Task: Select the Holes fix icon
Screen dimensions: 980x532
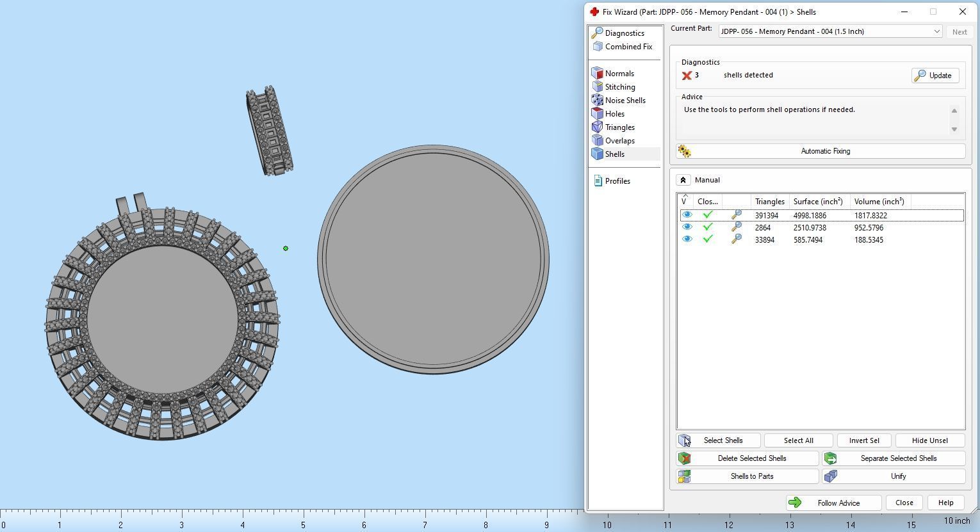Action: pyautogui.click(x=597, y=113)
